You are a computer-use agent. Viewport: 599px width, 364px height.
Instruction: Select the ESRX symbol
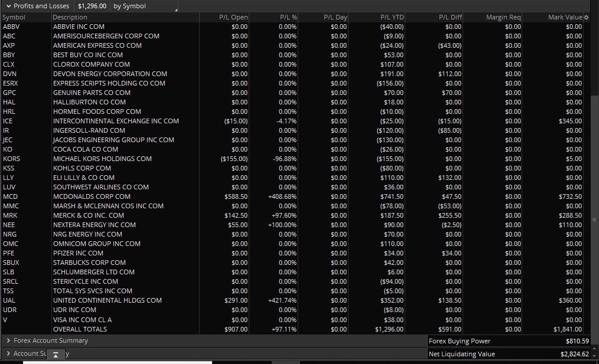click(x=10, y=83)
